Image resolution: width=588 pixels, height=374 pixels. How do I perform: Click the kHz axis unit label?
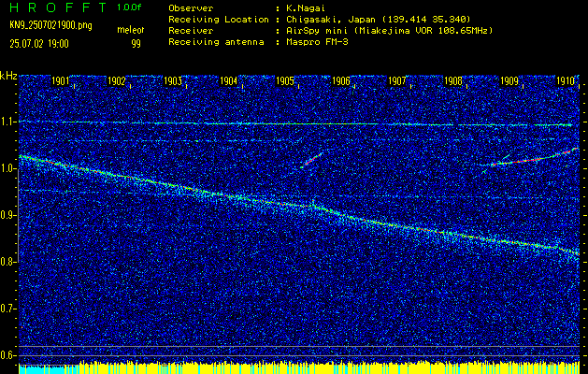[x=8, y=76]
